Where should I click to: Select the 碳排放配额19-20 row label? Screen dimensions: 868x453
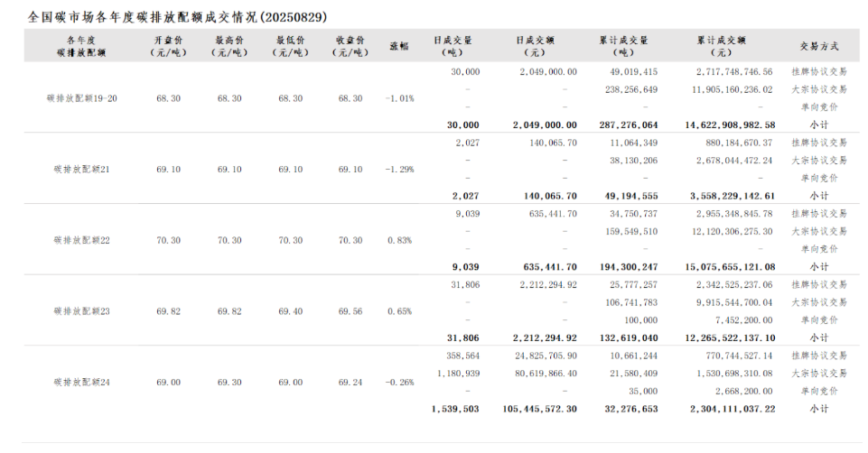pos(81,98)
